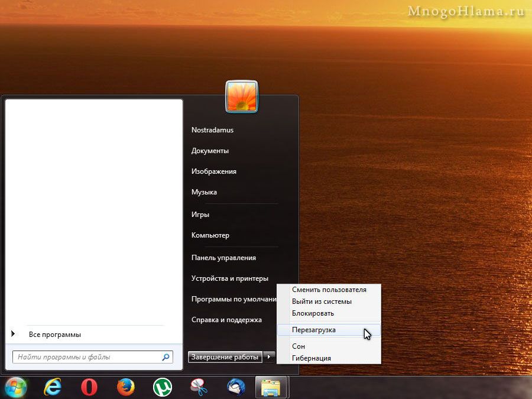Click the Windows Start orb
This screenshot has width=532, height=399.
coord(15,387)
